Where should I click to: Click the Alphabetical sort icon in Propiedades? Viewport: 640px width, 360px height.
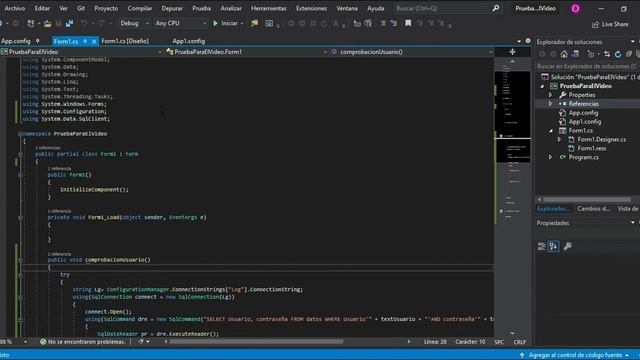554,246
